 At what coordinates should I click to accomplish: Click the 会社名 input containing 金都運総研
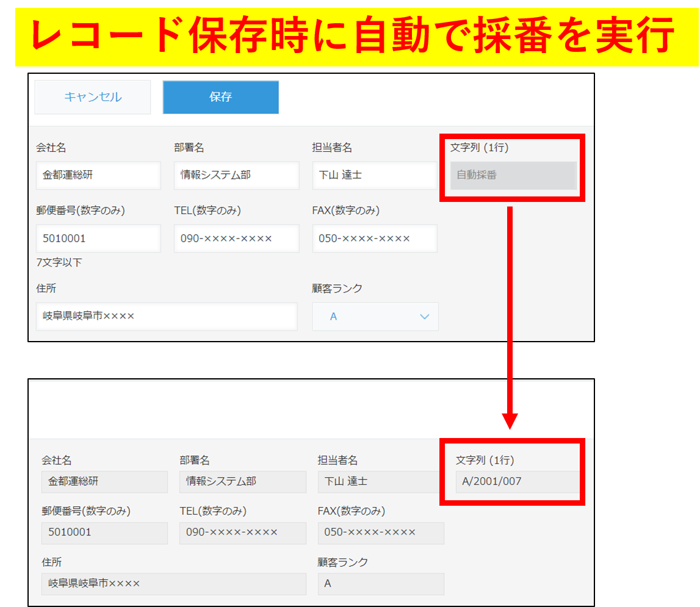[98, 176]
